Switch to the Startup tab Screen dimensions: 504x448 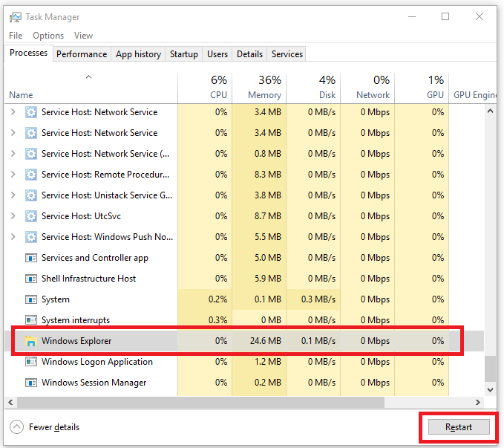(184, 54)
